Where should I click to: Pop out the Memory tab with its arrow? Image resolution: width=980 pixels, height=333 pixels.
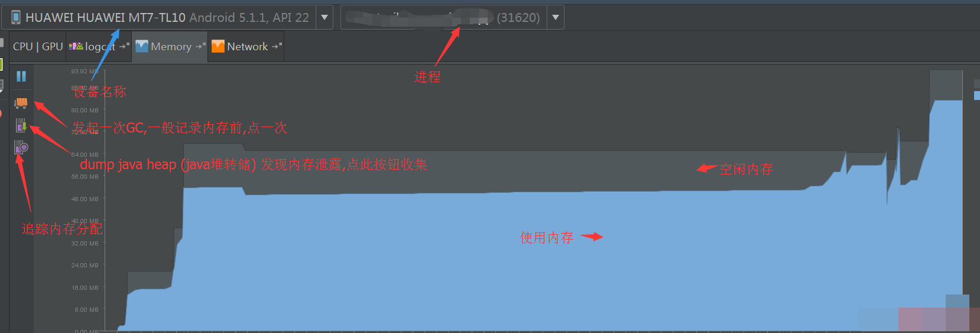200,46
